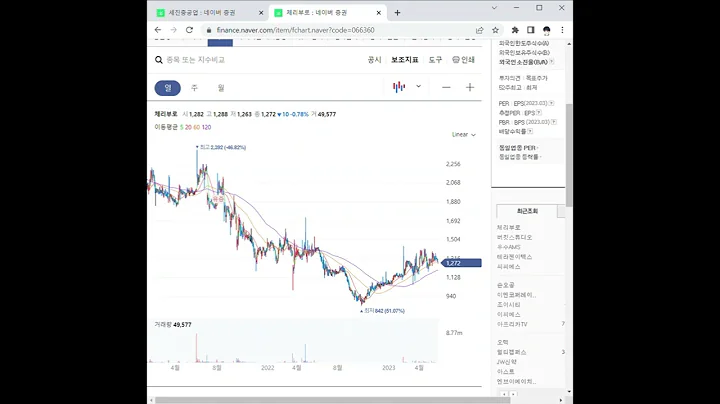Toggle the 5-day moving average
Viewport: 720px width, 404px height.
181,127
